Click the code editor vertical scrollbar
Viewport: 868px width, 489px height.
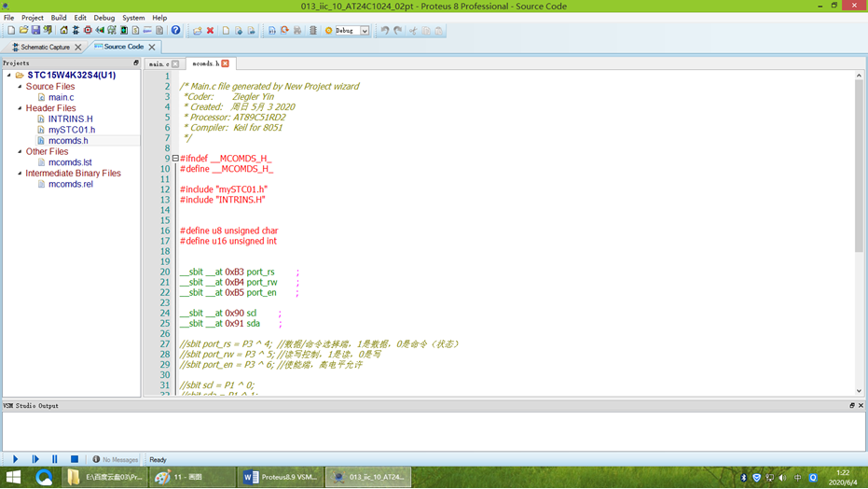pyautogui.click(x=859, y=166)
